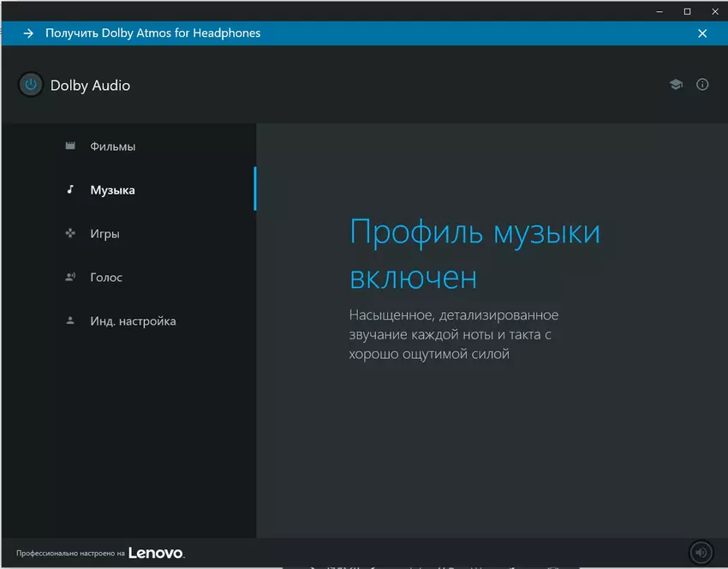
Task: Click the music note icon for Музыка
Action: [x=70, y=189]
